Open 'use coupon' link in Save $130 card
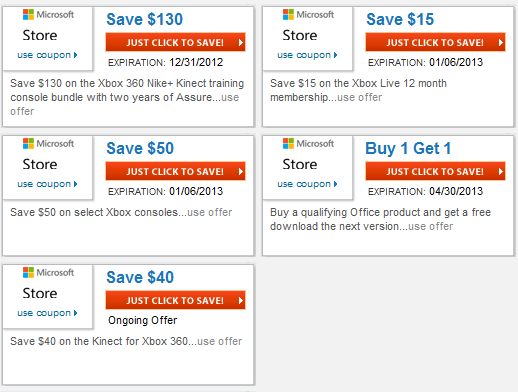The width and height of the screenshot is (518, 392). tap(47, 55)
